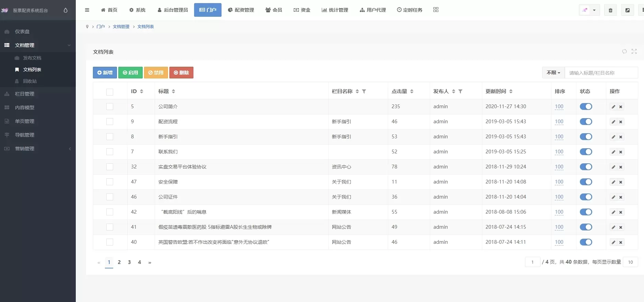
Task: Open the 不限 filter dropdown
Action: click(553, 73)
